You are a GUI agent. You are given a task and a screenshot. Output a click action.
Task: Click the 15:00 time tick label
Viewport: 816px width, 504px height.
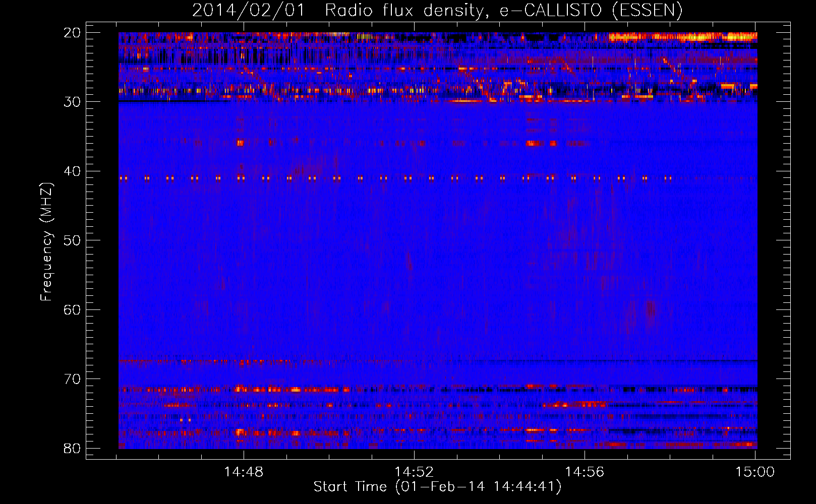point(755,472)
